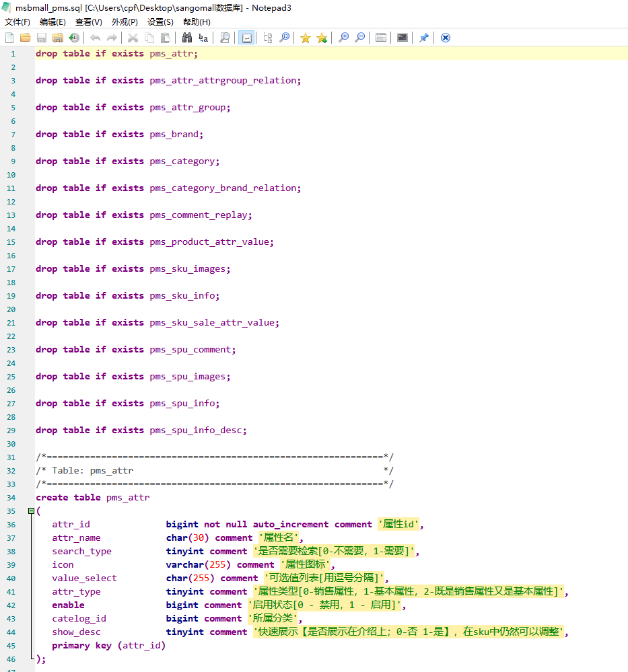Open the 查看(V) menu
The image size is (628, 672).
point(89,22)
